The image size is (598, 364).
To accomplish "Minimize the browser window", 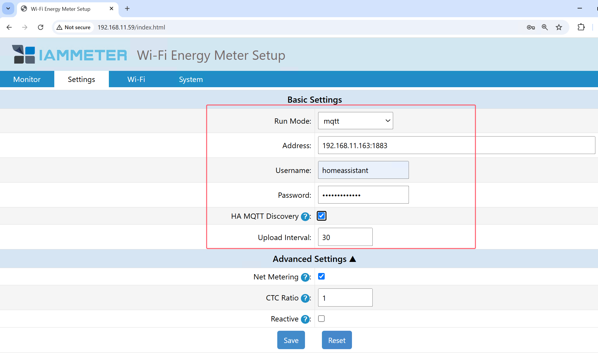I will click(580, 8).
